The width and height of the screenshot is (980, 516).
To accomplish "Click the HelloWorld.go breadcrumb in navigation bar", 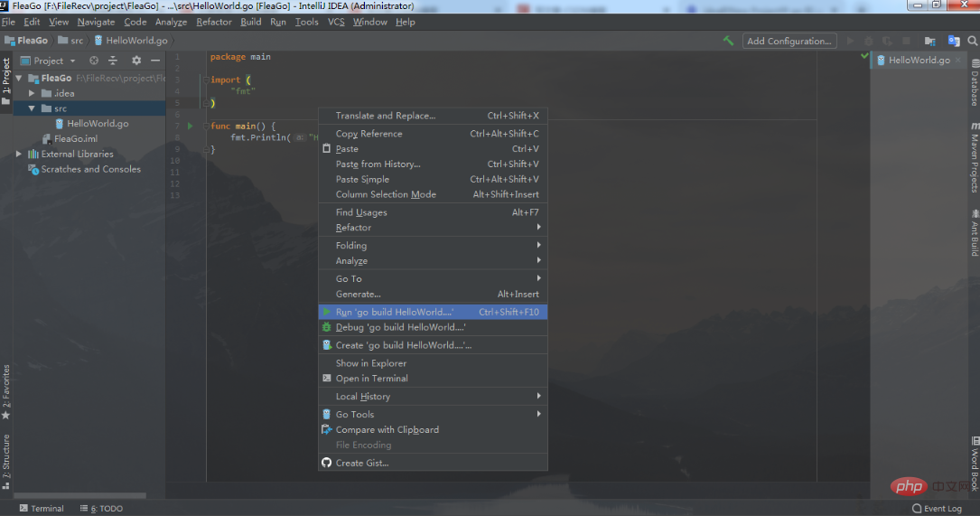I will (x=131, y=40).
